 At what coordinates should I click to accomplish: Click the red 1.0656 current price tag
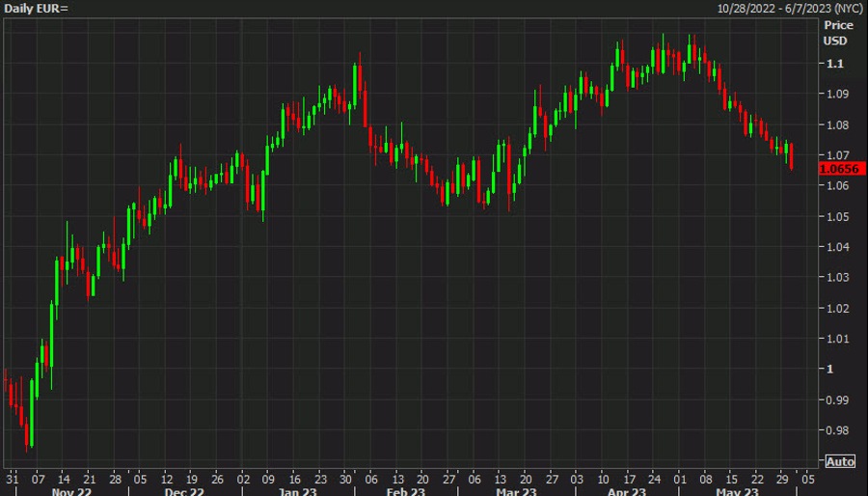(x=835, y=169)
